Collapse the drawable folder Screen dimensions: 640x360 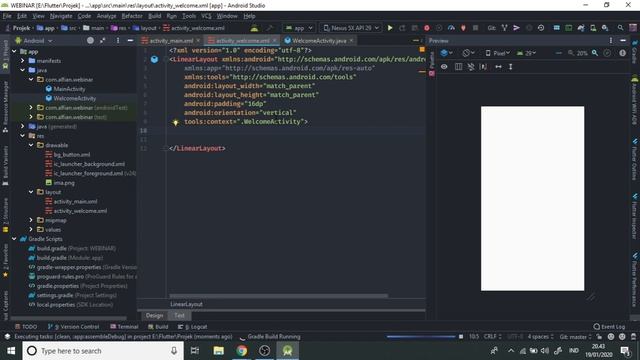coord(31,145)
